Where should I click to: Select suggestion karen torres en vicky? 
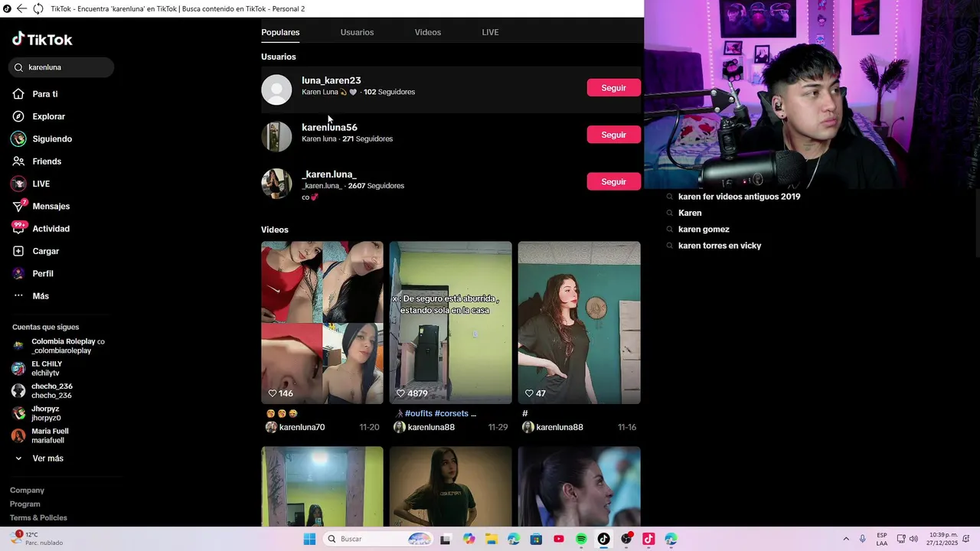720,246
